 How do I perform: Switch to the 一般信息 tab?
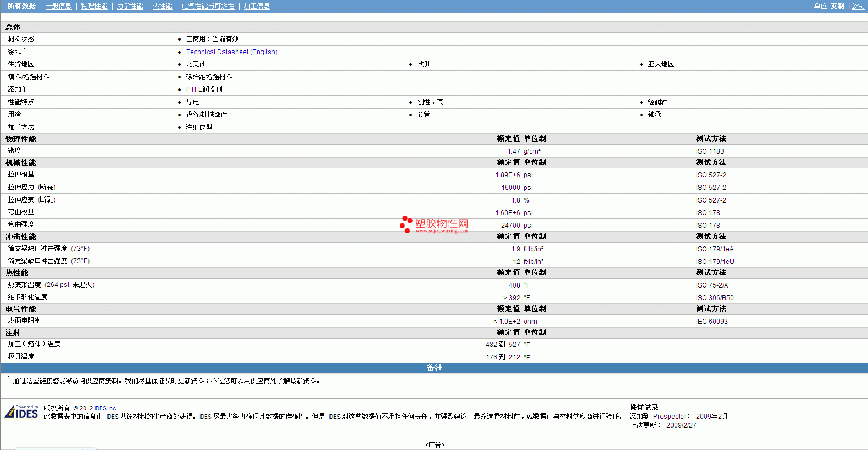58,6
